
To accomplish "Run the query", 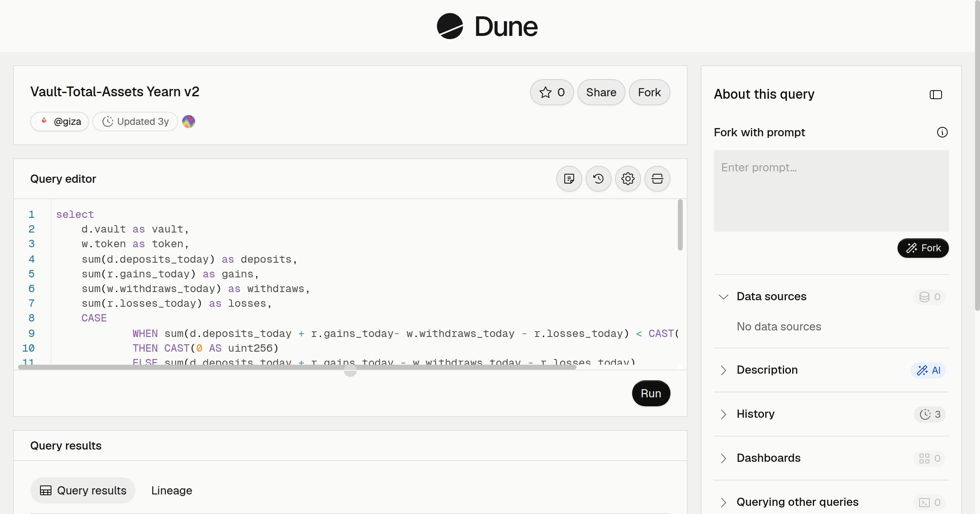I will coord(651,393).
